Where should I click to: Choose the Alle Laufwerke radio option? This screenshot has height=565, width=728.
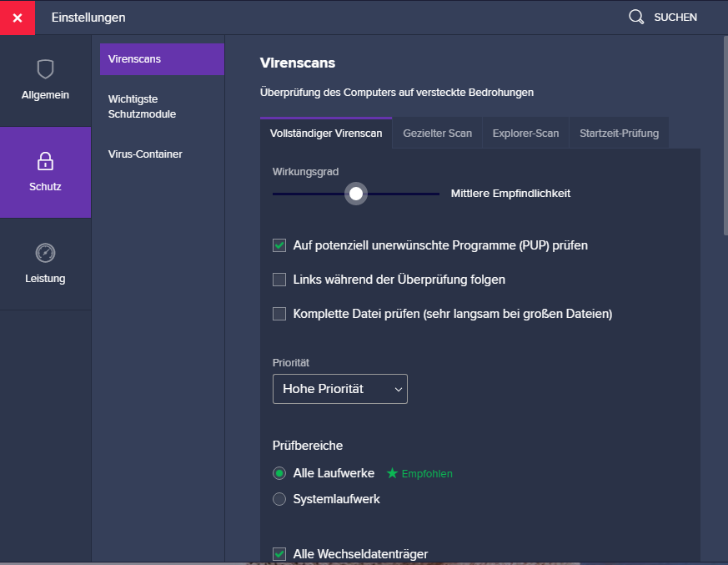click(x=279, y=473)
